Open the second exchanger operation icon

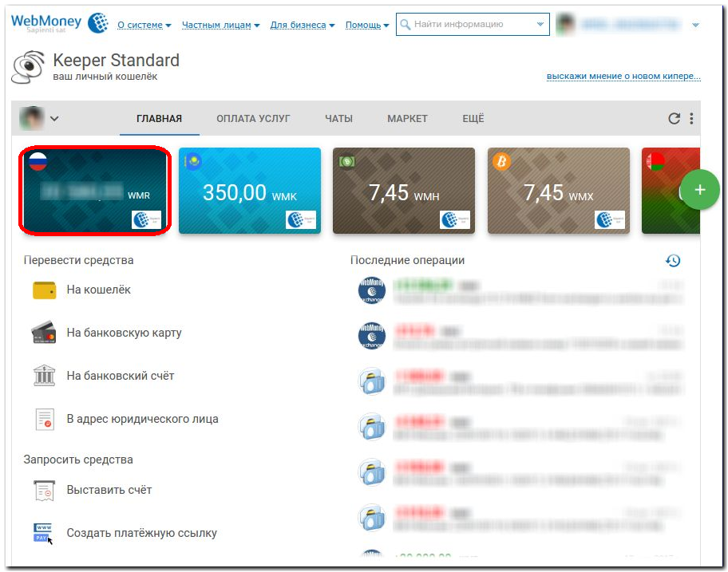pyautogui.click(x=371, y=335)
